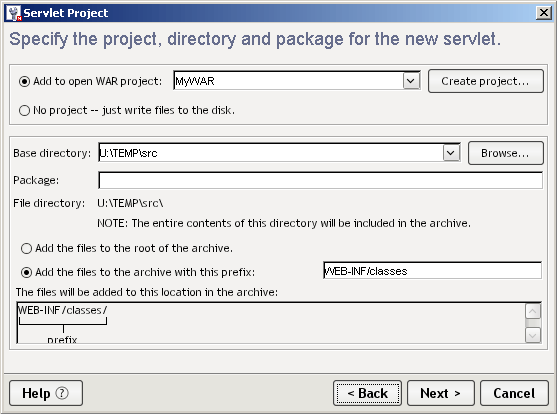Select No project just write files option
The height and width of the screenshot is (414, 557).
point(24,111)
